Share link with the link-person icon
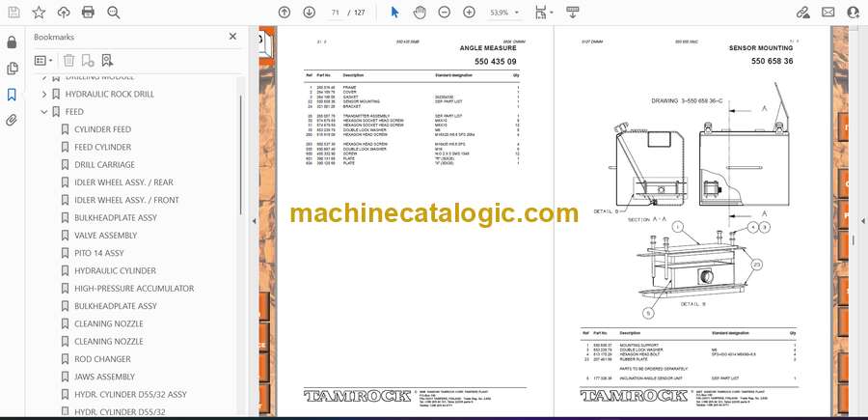This screenshot has height=420, width=868. (802, 13)
